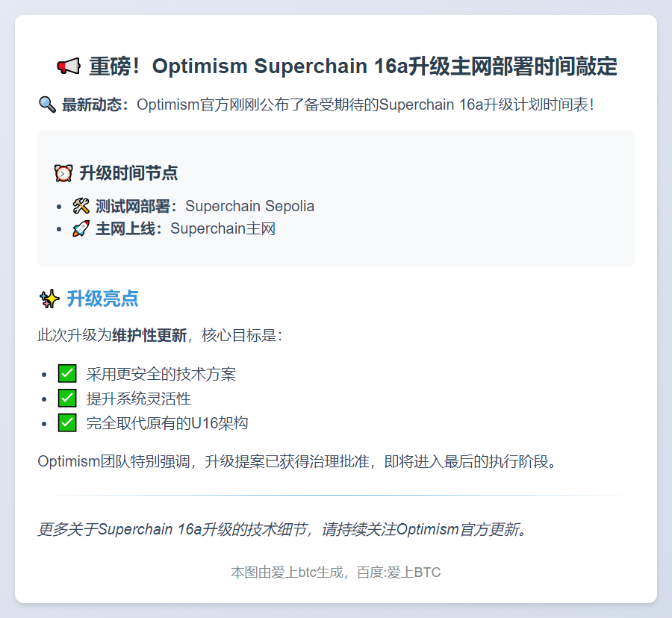Click the paragraph about 治理批准
672x618 pixels.
pyautogui.click(x=297, y=461)
